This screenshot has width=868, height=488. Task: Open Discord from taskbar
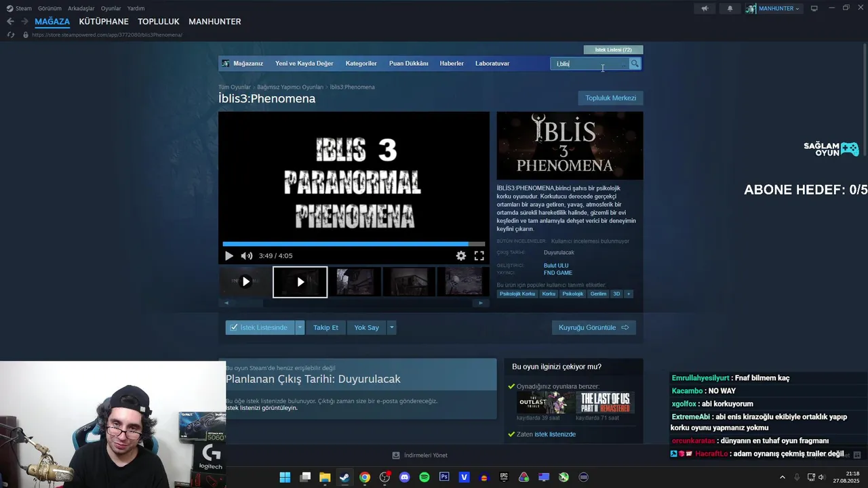[405, 477]
